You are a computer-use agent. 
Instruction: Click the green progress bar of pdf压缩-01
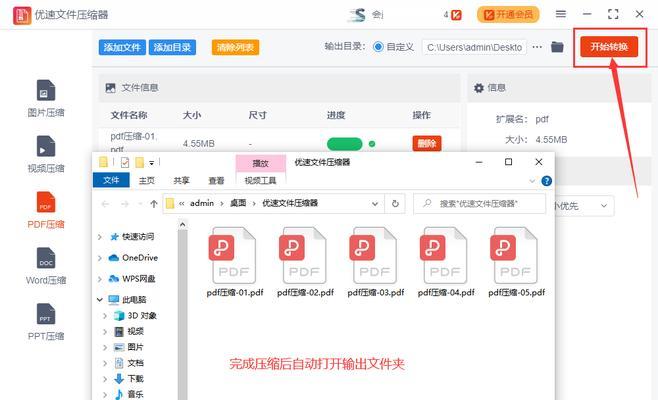[x=345, y=144]
